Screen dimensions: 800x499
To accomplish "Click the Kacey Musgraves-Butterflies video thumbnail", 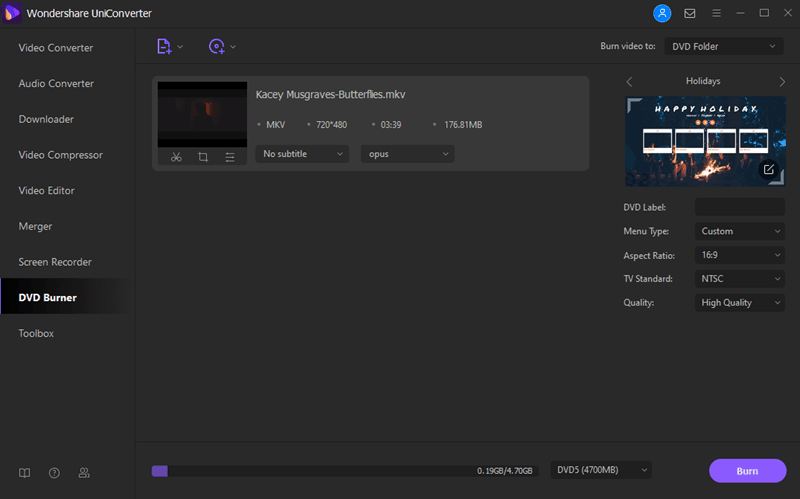I will point(202,114).
